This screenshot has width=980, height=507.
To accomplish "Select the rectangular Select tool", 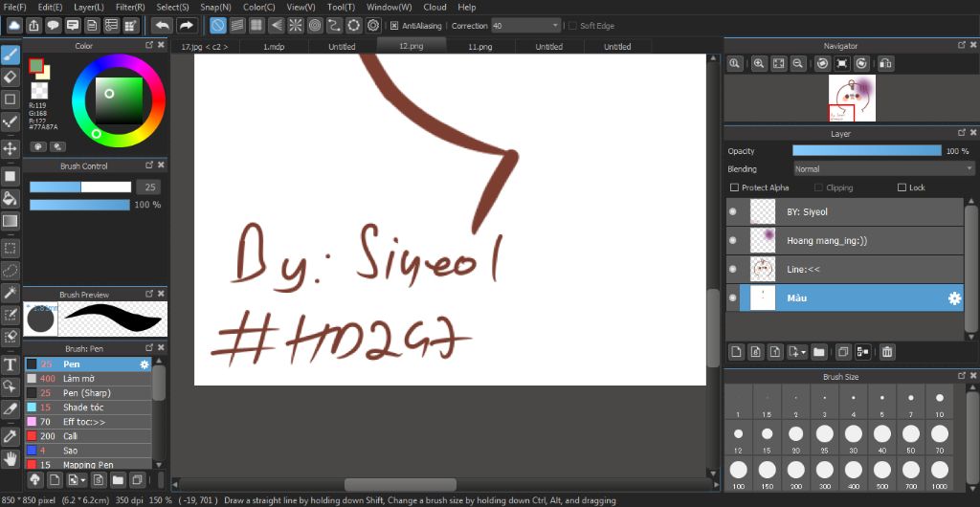I will tap(10, 249).
